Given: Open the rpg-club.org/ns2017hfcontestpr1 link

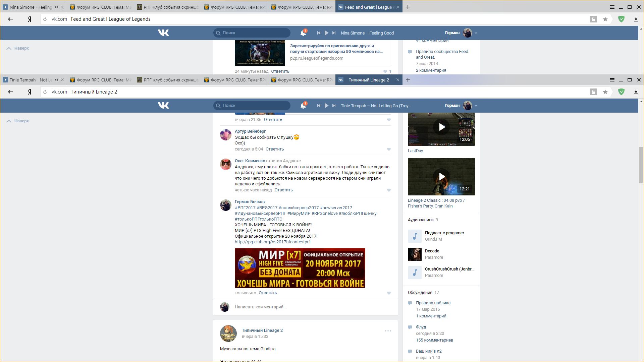Looking at the screenshot, I should tap(272, 242).
